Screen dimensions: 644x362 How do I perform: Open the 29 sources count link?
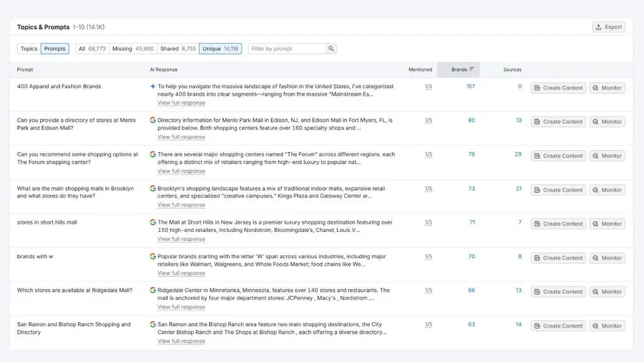[x=518, y=155]
